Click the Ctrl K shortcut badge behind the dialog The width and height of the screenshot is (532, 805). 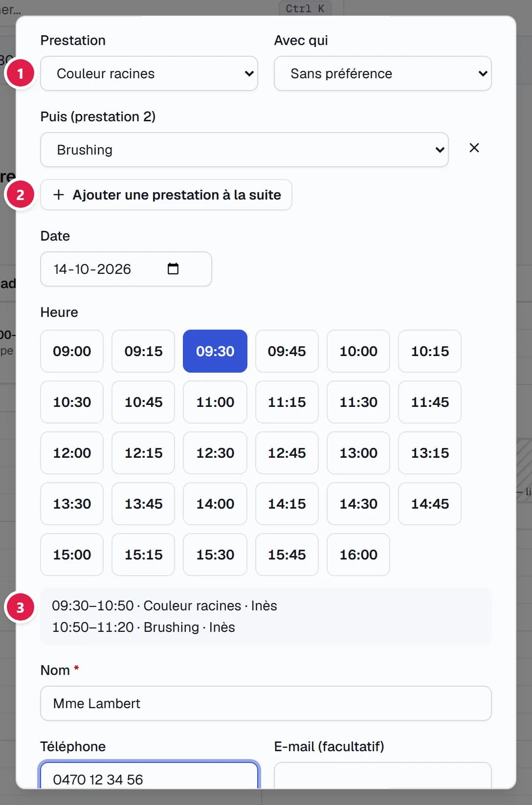[305, 8]
